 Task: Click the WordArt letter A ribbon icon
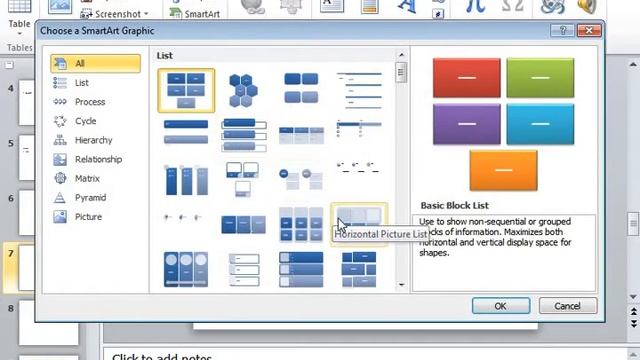407,8
